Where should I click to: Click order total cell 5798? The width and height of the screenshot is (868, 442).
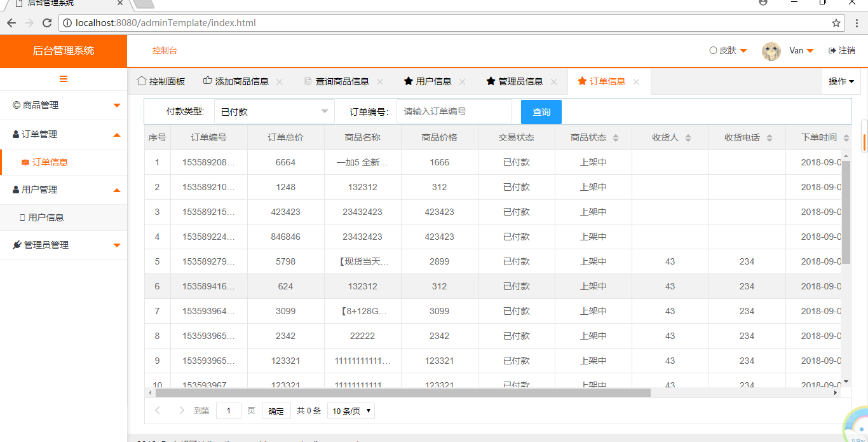[286, 261]
